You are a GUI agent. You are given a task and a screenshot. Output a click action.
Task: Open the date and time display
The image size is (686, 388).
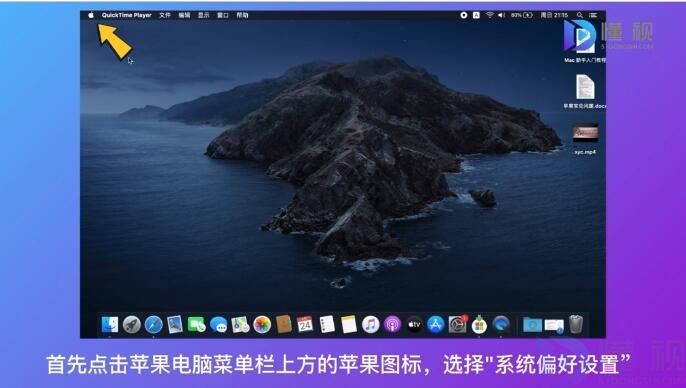click(x=554, y=15)
